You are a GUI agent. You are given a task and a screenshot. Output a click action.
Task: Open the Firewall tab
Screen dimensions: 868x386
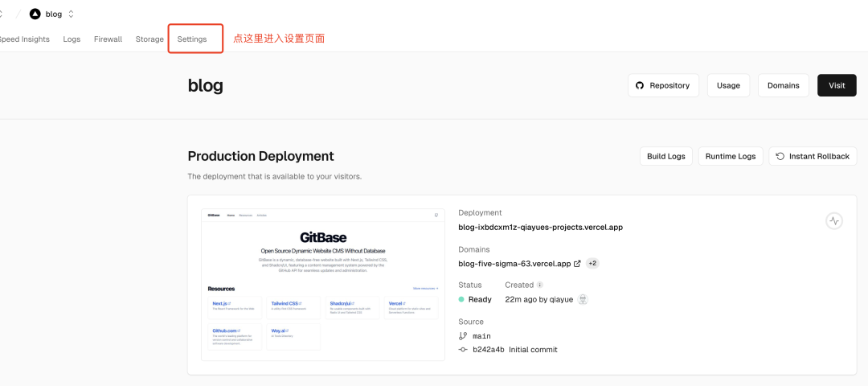[x=108, y=39]
